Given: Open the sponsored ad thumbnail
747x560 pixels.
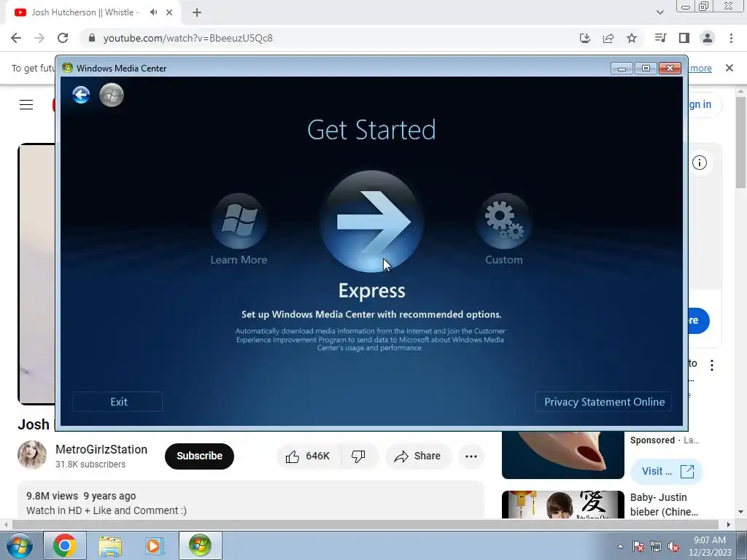Looking at the screenshot, I should pyautogui.click(x=562, y=455).
